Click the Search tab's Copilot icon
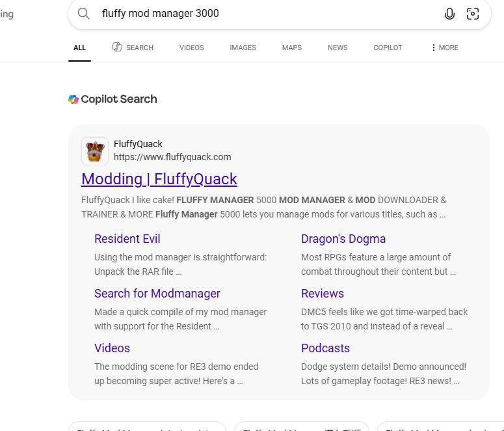Screen dimensions: 504x431 (116, 47)
